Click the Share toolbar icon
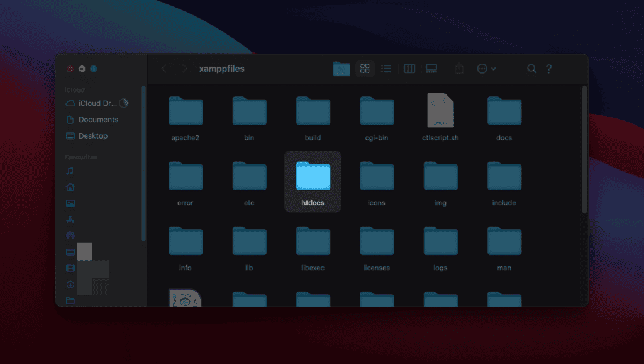Screen dimensions: 644x364 point(459,69)
